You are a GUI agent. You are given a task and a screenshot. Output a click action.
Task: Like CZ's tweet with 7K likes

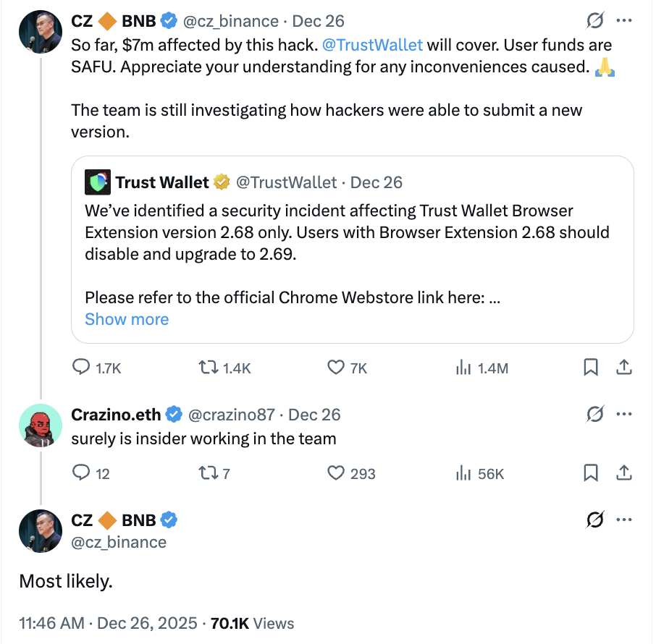335,368
